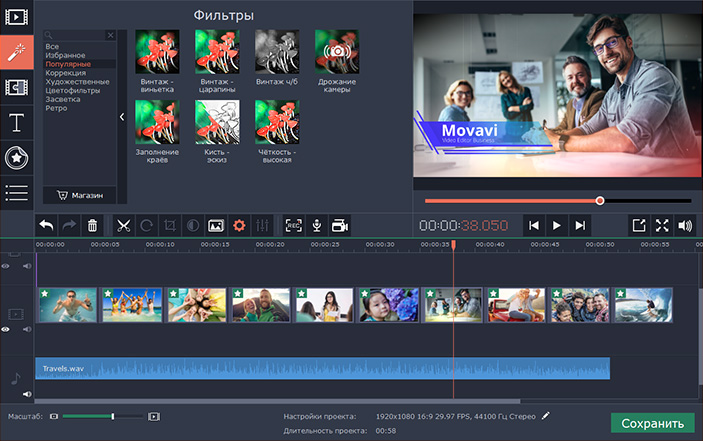Open the Stickers panel with star icon
Viewport: 703px width, 441px height.
pyautogui.click(x=16, y=157)
